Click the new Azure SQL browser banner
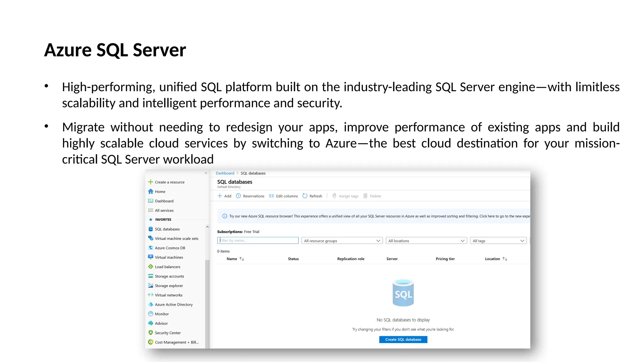This screenshot has width=644, height=362. pyautogui.click(x=374, y=216)
